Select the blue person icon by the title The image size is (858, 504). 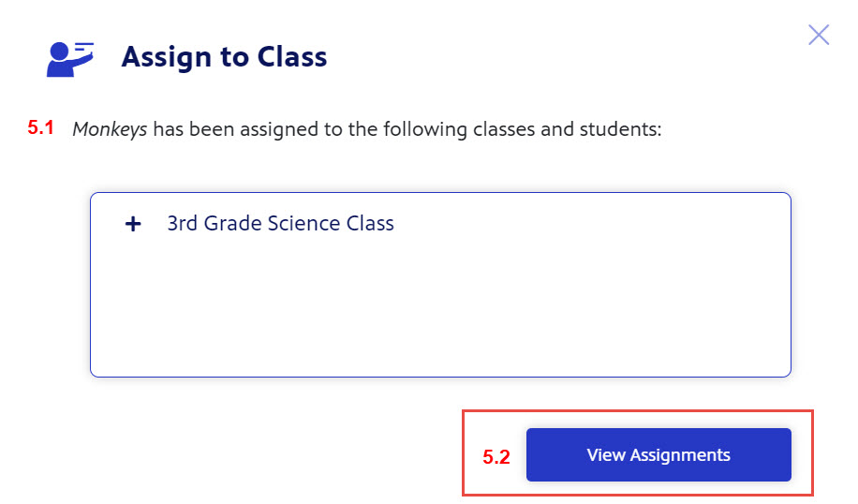(70, 59)
